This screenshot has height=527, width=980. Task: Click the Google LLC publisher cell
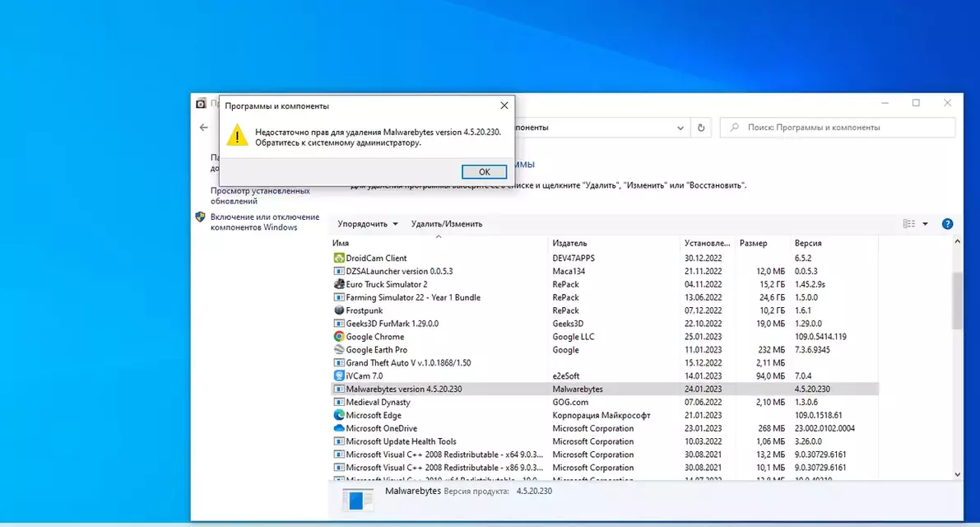[x=574, y=336]
